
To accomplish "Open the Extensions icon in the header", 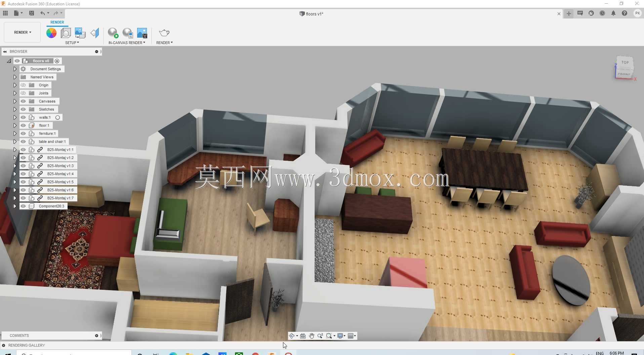I will [x=591, y=13].
